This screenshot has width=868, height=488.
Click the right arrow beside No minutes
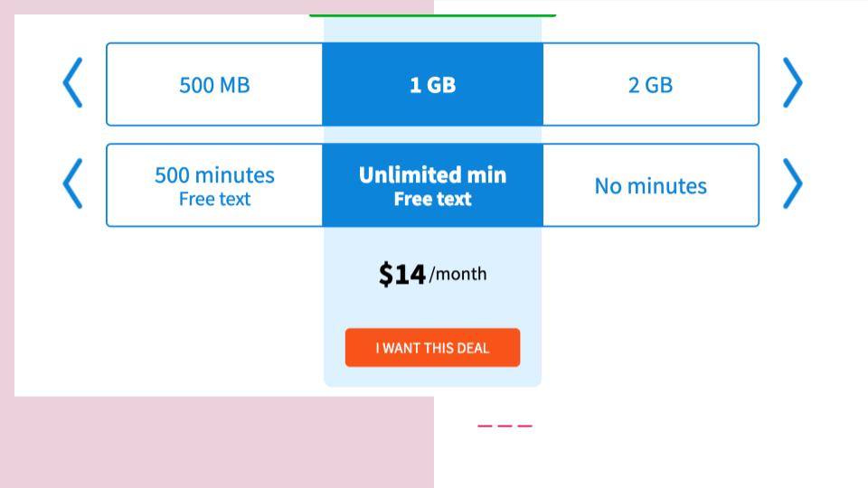[x=792, y=184]
